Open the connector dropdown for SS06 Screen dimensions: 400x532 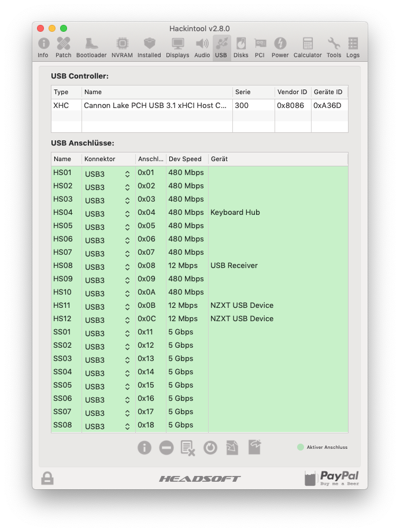coord(108,400)
